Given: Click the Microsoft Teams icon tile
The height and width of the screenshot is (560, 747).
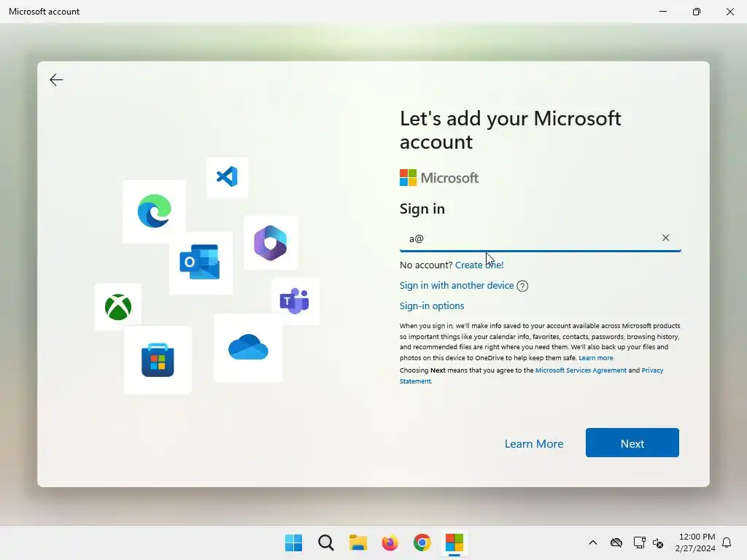Looking at the screenshot, I should click(x=295, y=301).
